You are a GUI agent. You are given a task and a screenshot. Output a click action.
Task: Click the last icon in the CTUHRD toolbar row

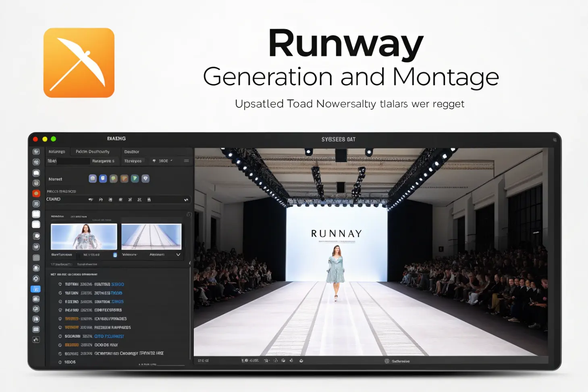149,200
